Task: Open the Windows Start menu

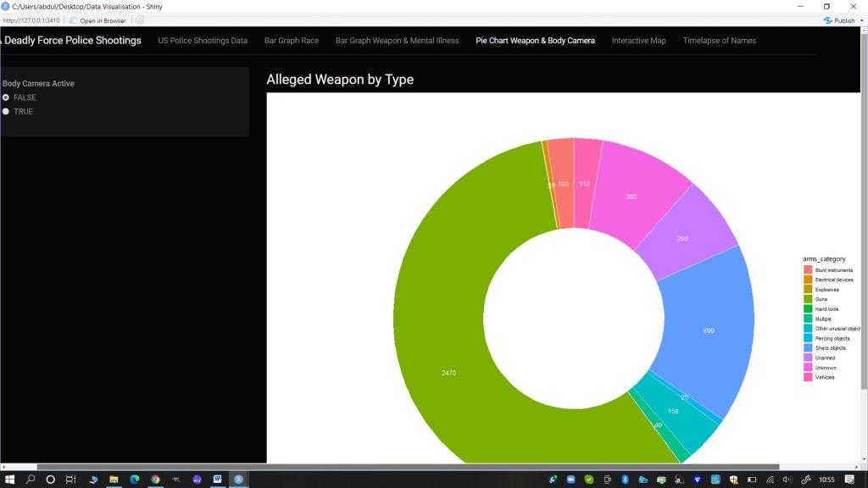Action: click(9, 480)
